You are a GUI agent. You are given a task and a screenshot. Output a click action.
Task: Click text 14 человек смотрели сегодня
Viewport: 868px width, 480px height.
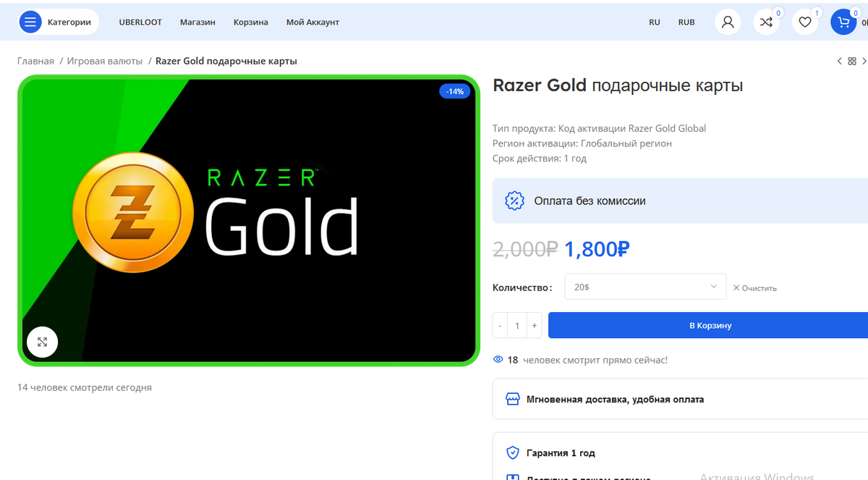click(x=85, y=387)
